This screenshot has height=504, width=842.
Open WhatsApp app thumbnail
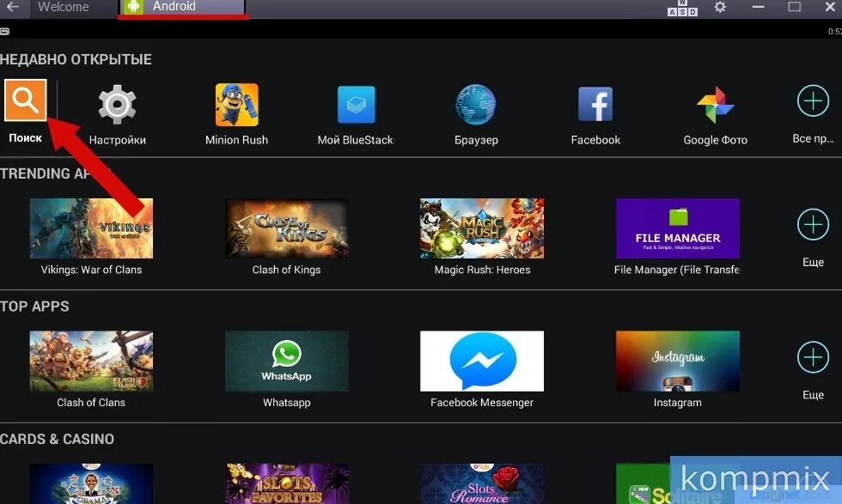tap(287, 361)
